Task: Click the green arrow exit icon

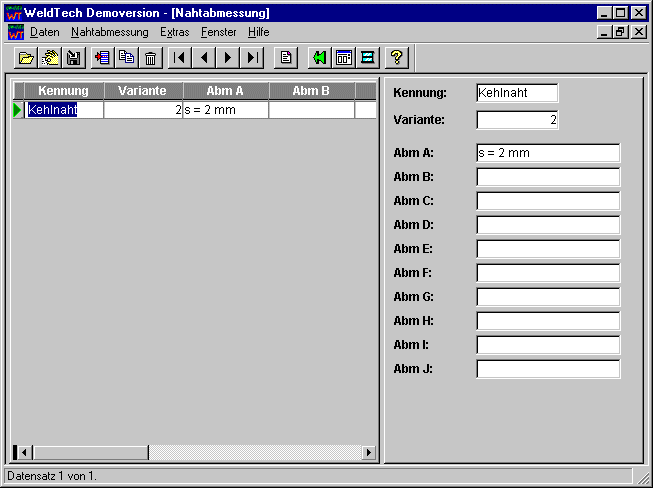Action: (319, 58)
